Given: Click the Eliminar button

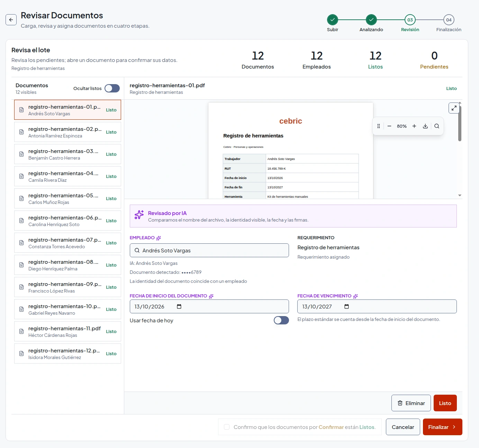Looking at the screenshot, I should tap(411, 403).
